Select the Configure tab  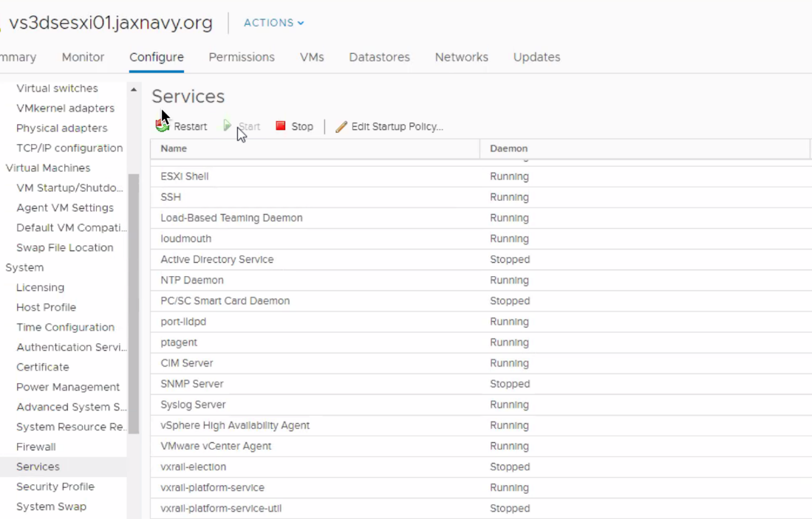pyautogui.click(x=157, y=57)
